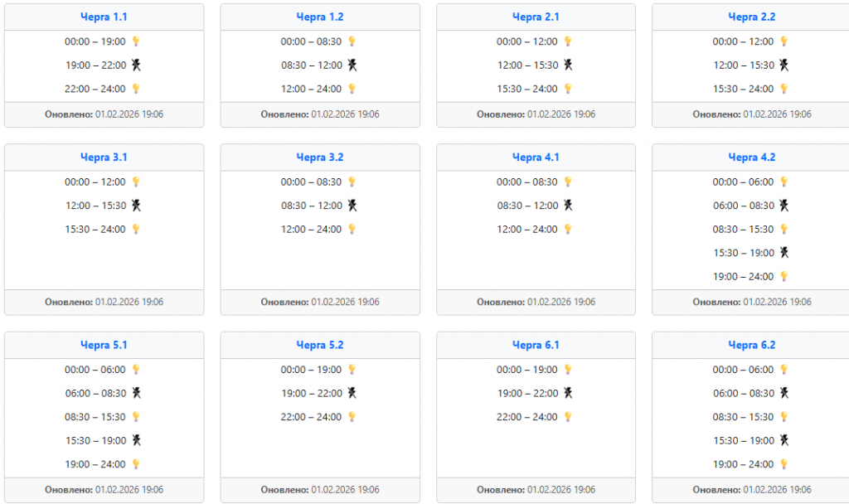Click the outage icon beside 08:30 – 12:00 in Черга 1.2
Image resolution: width=849 pixels, height=504 pixels.
[352, 65]
